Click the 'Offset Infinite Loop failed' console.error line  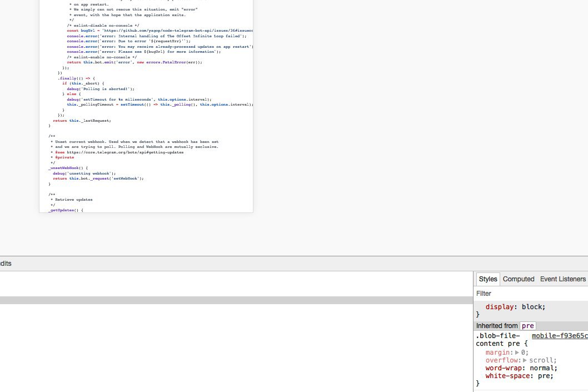157,36
